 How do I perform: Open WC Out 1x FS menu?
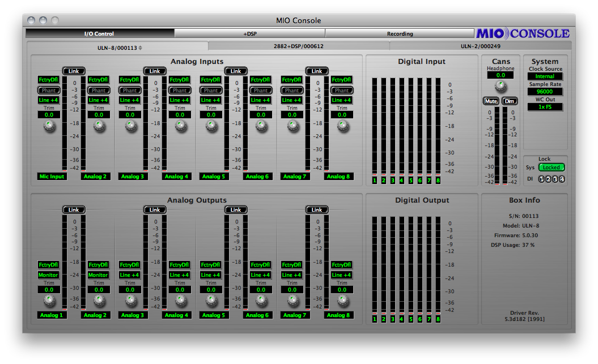(545, 107)
